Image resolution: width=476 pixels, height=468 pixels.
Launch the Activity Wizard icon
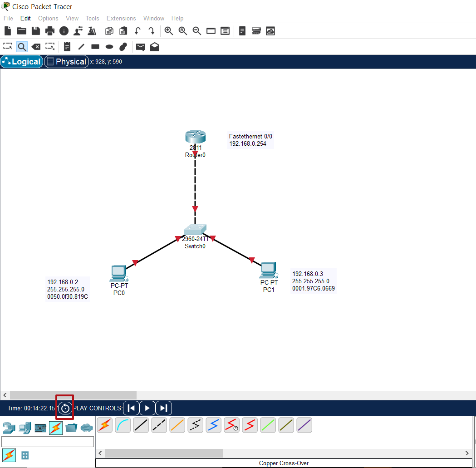[92, 31]
